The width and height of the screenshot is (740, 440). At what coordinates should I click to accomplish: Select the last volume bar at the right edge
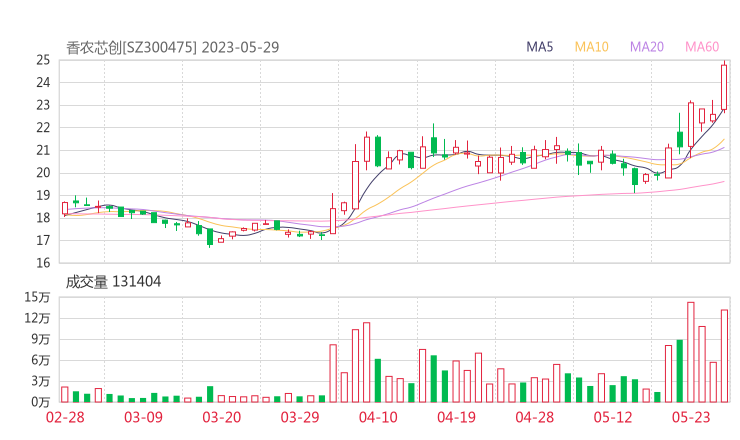pyautogui.click(x=724, y=356)
